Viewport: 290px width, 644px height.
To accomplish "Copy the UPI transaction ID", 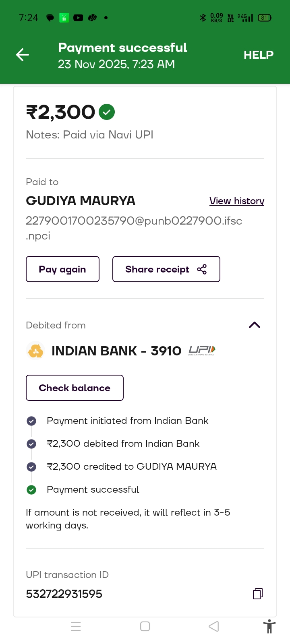I will click(x=258, y=594).
